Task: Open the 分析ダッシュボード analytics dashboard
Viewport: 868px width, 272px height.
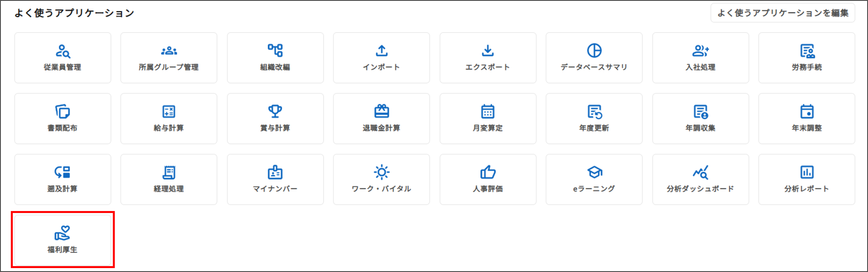Action: pyautogui.click(x=700, y=179)
